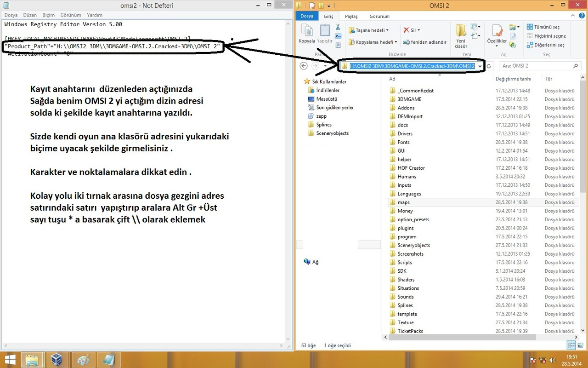Expand the address bar history dropdown arrow
The image size is (588, 368).
[480, 66]
